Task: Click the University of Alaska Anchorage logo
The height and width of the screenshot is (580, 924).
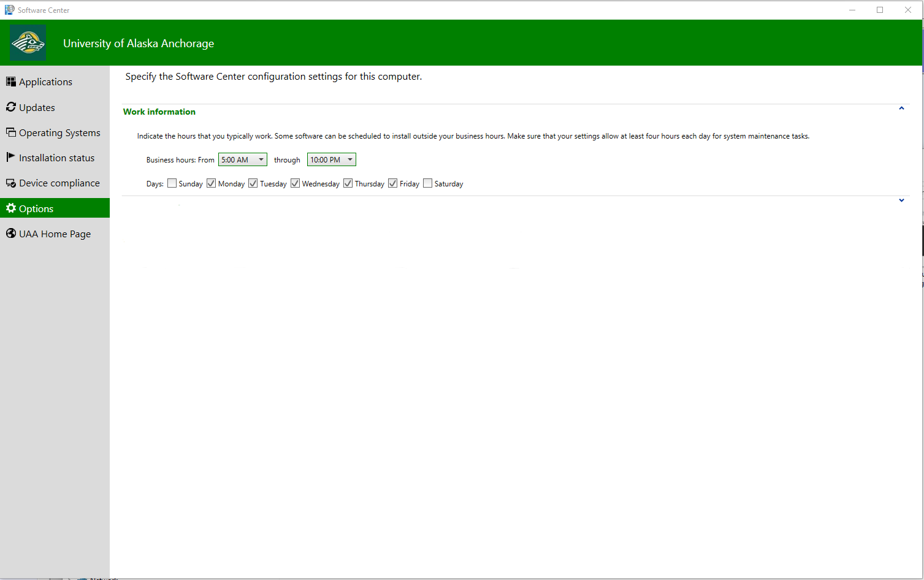Action: [28, 43]
